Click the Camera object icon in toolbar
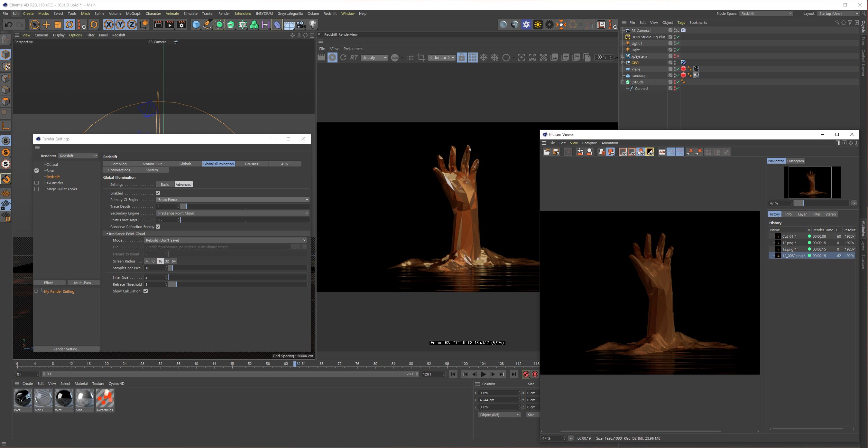 [301, 24]
